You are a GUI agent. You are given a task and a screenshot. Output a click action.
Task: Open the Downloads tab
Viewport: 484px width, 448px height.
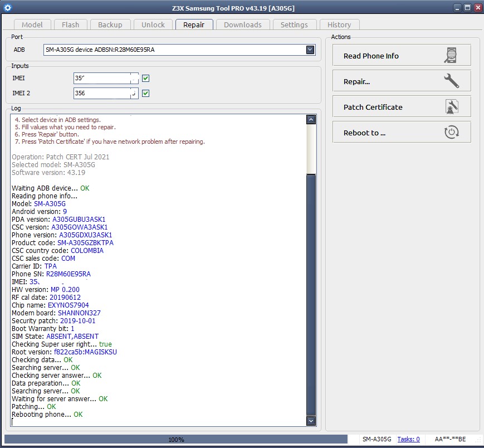pos(243,25)
